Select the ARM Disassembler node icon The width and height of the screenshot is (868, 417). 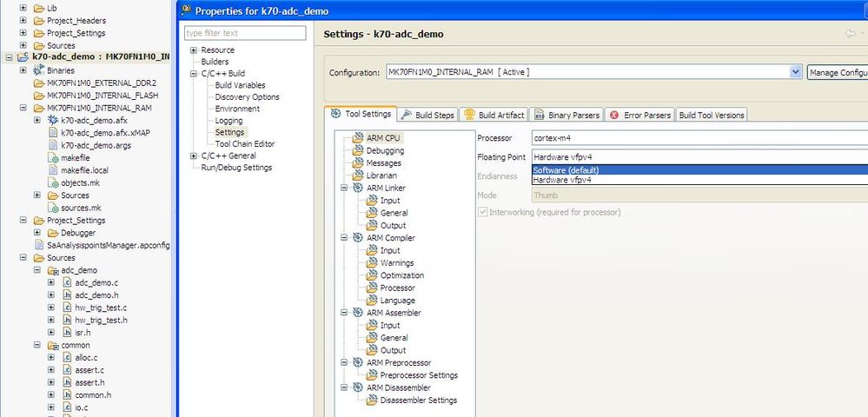(358, 387)
